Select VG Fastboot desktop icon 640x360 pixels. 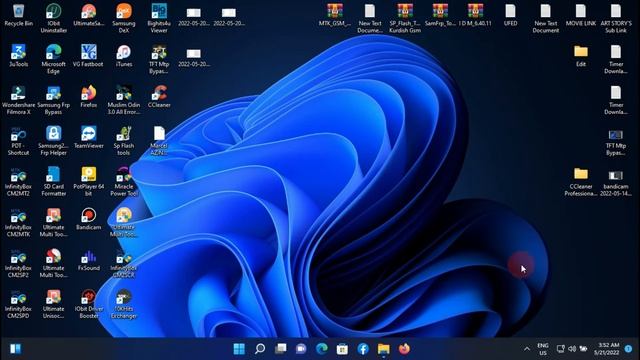coord(89,56)
